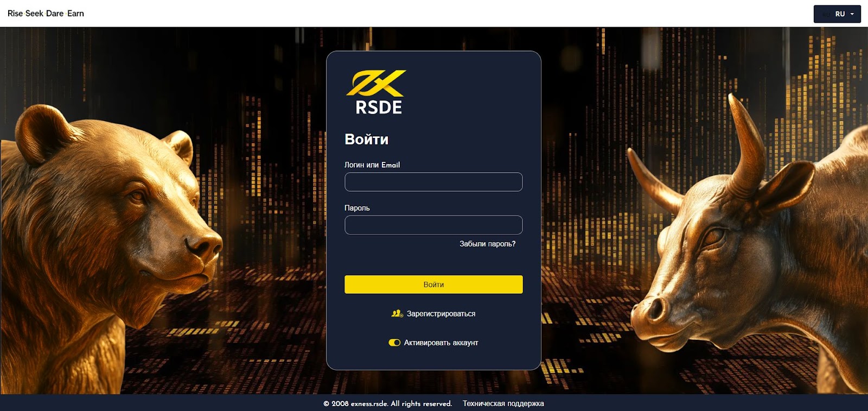Screen dimensions: 868x411
Task: Open Техническая поддержка in the footer
Action: (x=503, y=403)
